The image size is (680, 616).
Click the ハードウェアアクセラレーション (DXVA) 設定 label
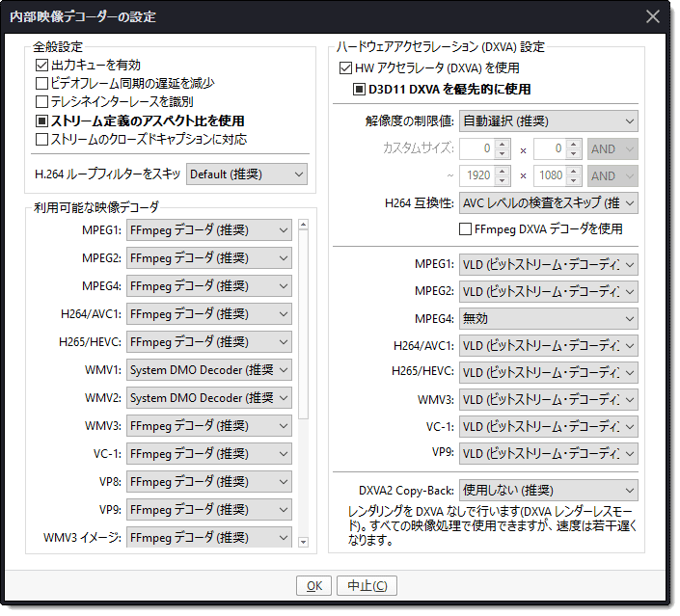pyautogui.click(x=440, y=47)
